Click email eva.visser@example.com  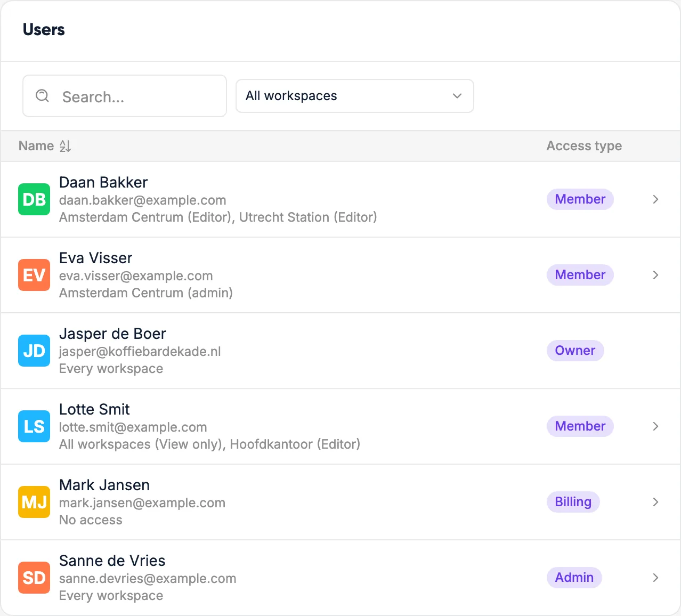point(136,276)
